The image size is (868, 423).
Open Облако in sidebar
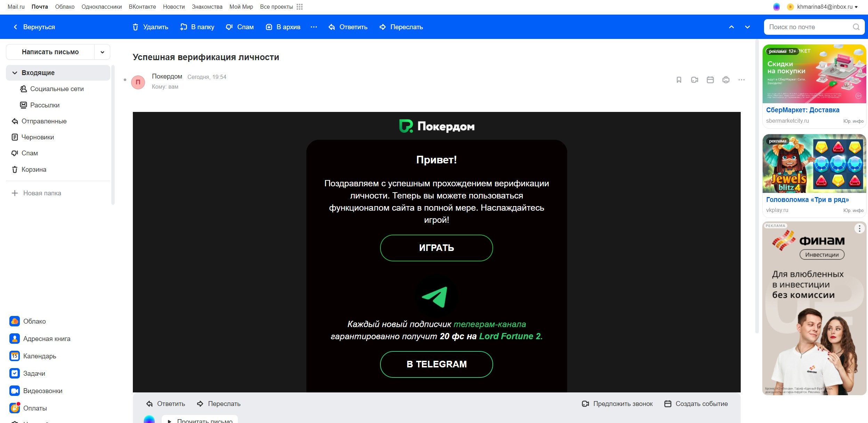(x=28, y=321)
